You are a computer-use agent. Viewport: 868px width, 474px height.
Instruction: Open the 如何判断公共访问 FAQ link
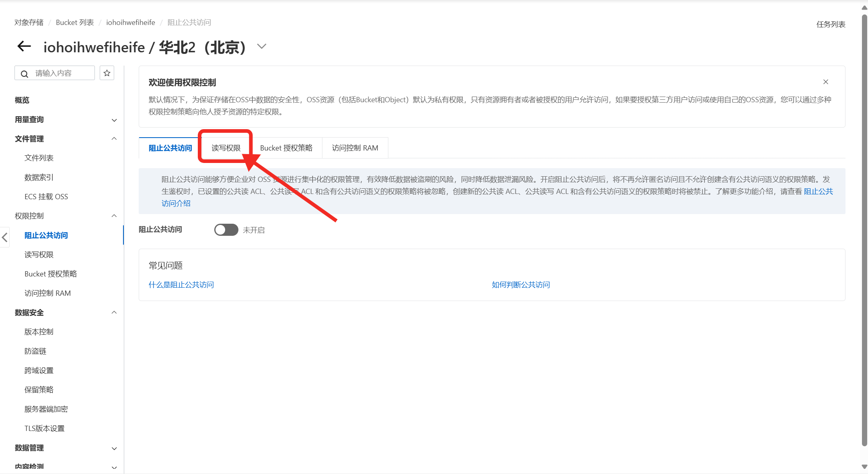click(521, 285)
